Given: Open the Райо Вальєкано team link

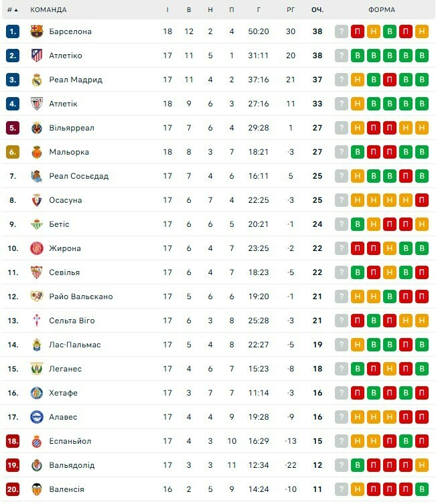Looking at the screenshot, I should click(81, 297).
